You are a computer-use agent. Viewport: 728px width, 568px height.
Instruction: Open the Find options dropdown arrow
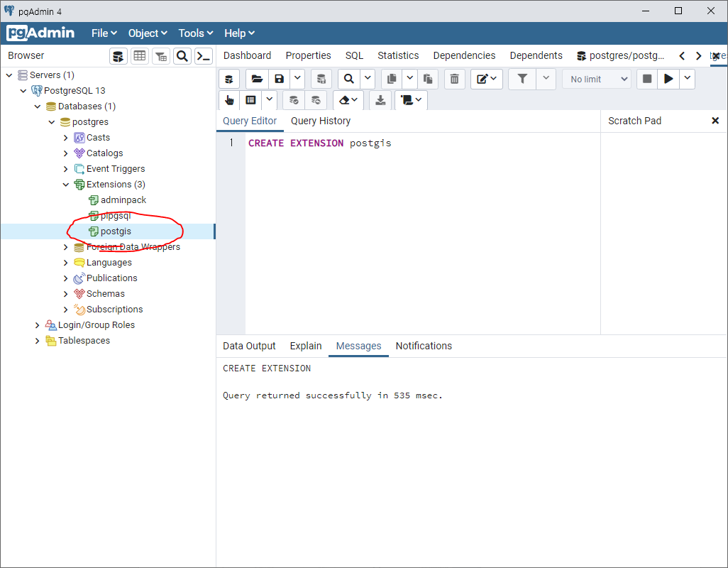tap(368, 79)
